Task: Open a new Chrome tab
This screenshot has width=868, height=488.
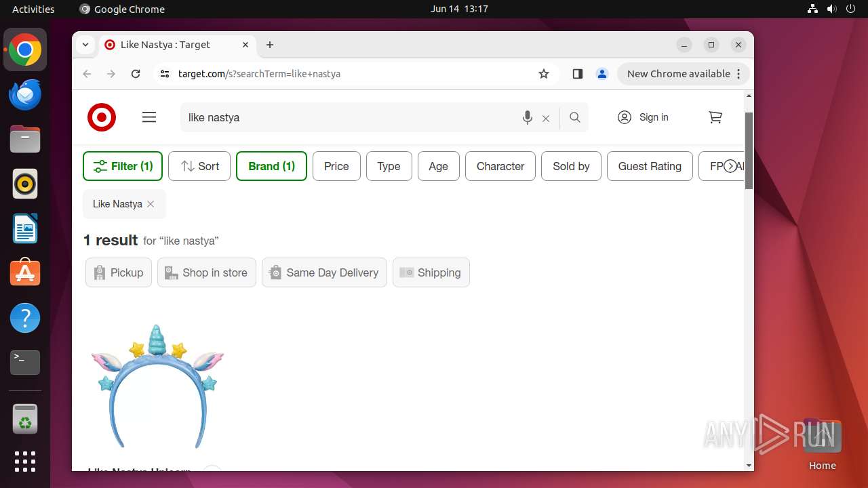Action: coord(270,45)
